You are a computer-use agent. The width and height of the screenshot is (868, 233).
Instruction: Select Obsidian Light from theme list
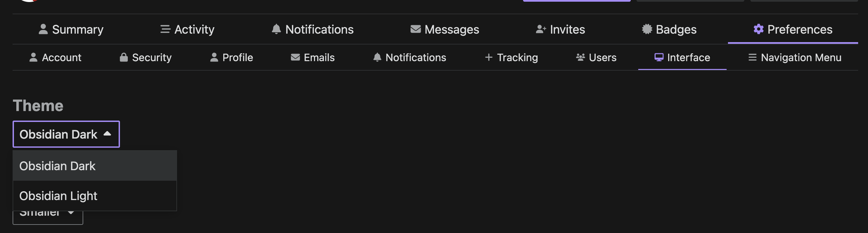(95, 196)
